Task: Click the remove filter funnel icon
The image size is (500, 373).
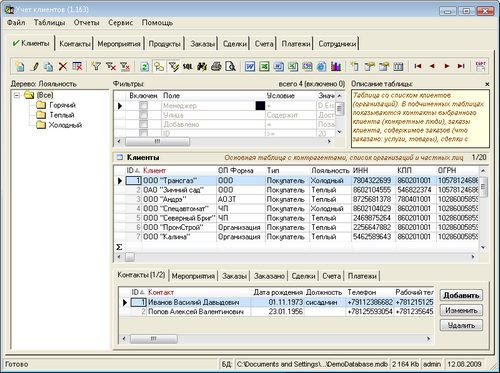Action: (x=111, y=66)
